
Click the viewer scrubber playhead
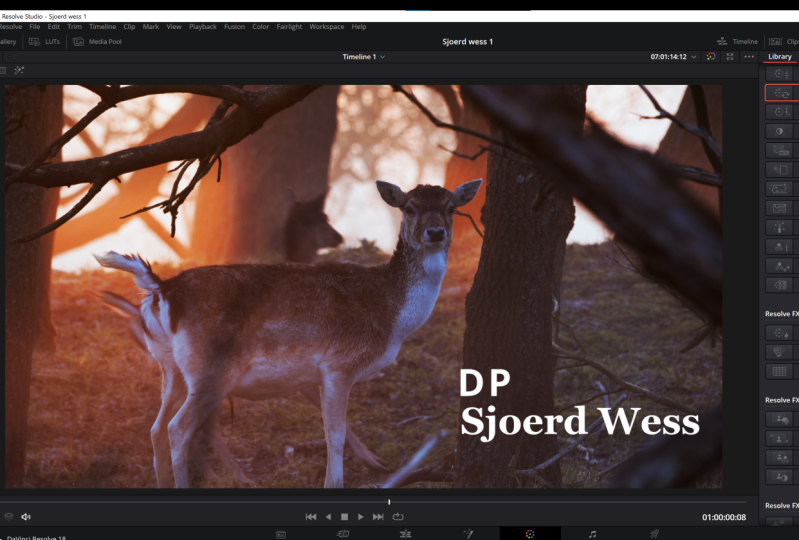click(389, 502)
